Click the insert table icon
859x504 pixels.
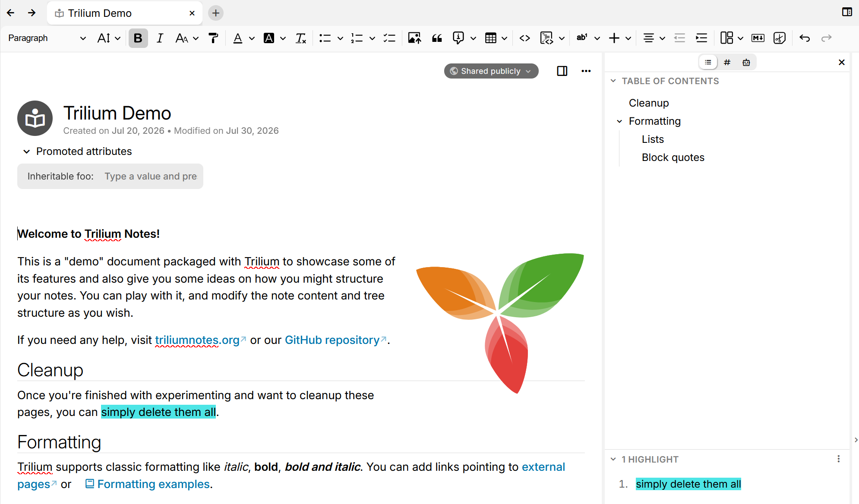coord(491,38)
